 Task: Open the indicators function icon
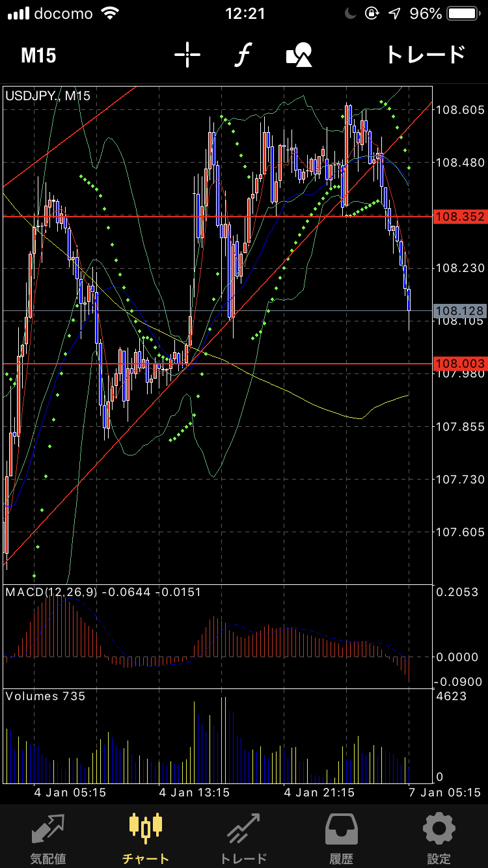[243, 55]
